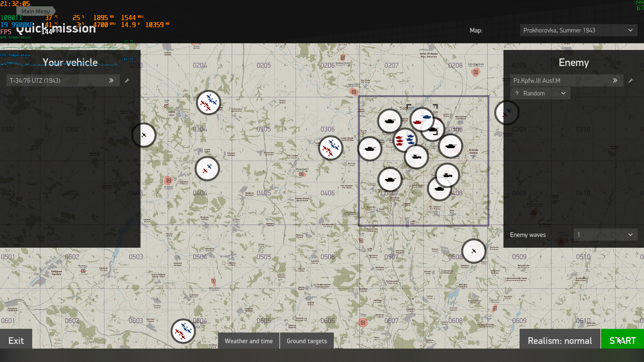
Task: Open wrench settings for enemy vehicle
Action: point(631,80)
